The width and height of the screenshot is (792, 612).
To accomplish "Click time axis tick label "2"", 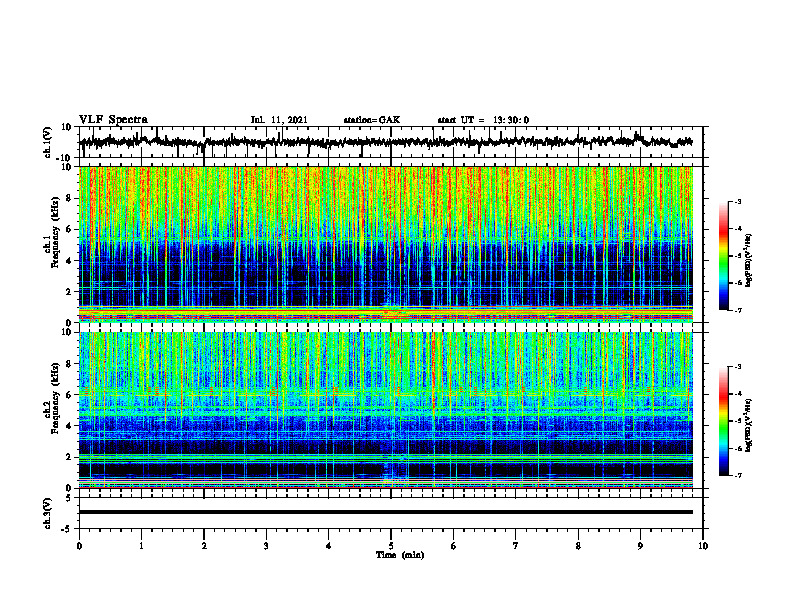I will click(204, 546).
